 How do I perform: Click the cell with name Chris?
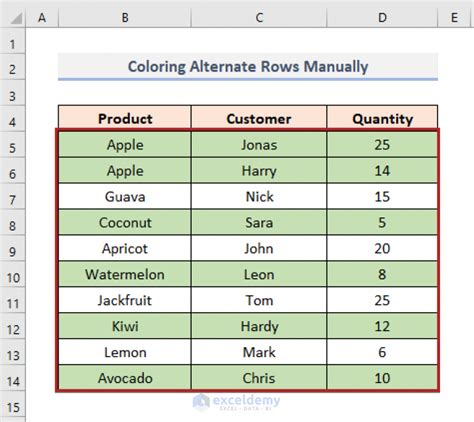(x=259, y=378)
